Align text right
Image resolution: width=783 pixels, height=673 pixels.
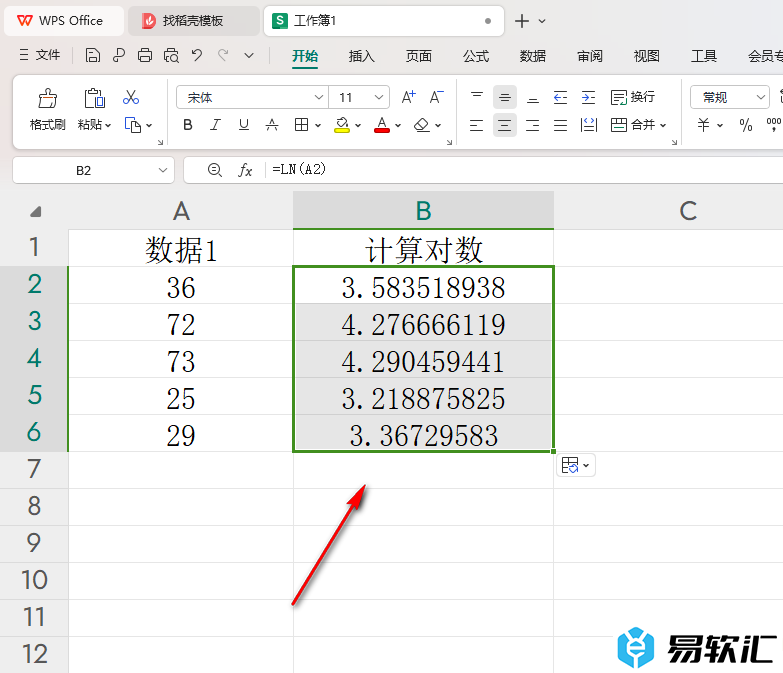point(533,125)
